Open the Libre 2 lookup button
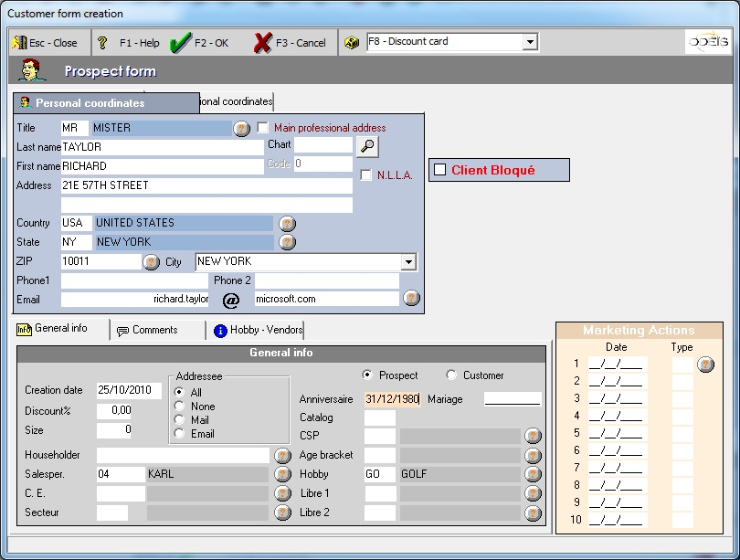The height and width of the screenshot is (560, 740). pyautogui.click(x=533, y=512)
